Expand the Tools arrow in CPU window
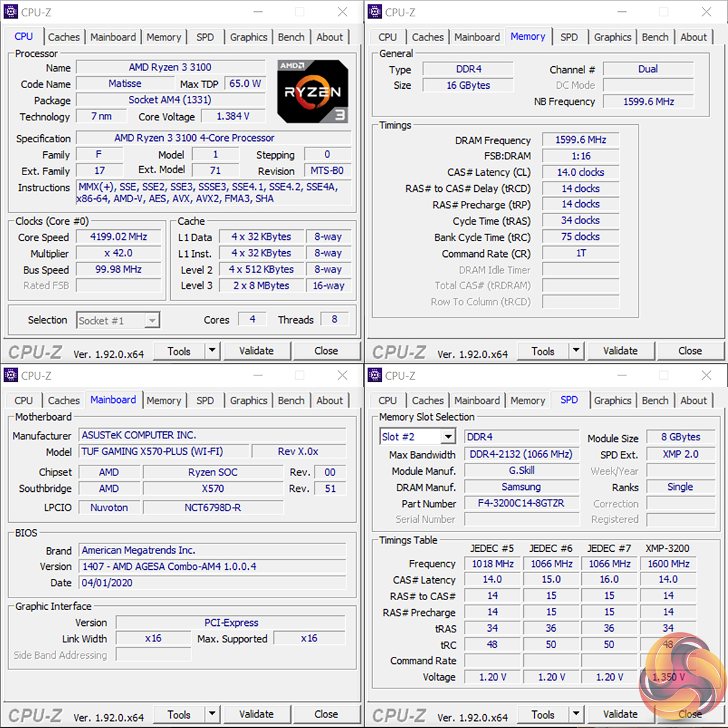This screenshot has width=728, height=728. [212, 351]
